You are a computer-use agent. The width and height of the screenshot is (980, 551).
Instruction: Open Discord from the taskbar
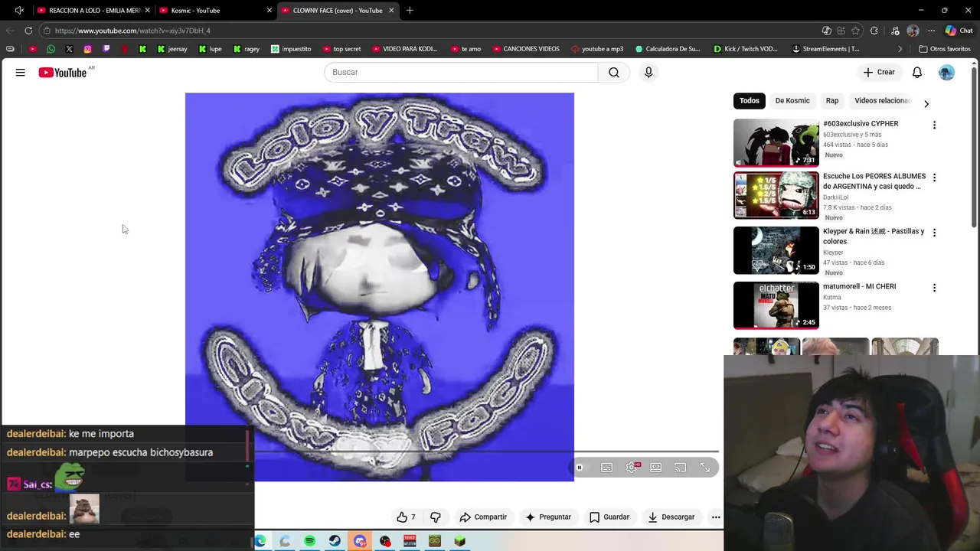coord(360,541)
